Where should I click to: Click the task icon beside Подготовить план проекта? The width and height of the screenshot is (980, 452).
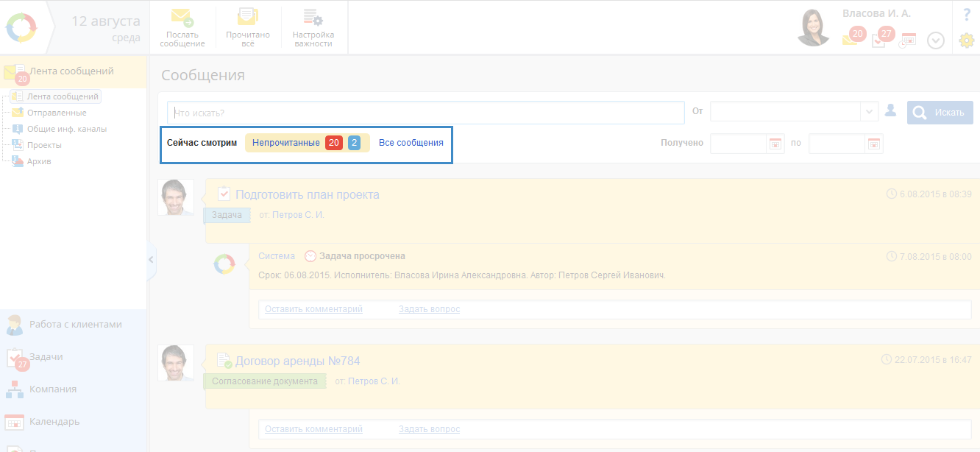point(224,194)
